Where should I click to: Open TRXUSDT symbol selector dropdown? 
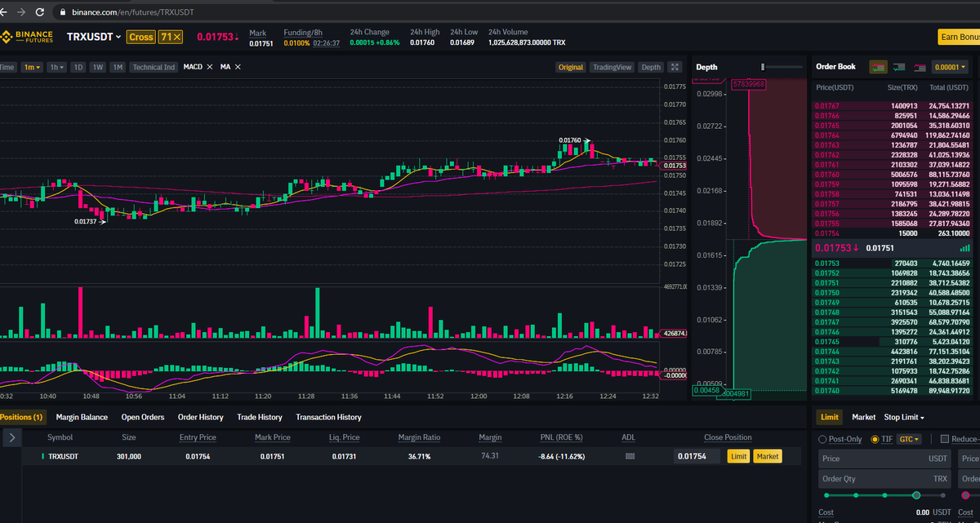click(x=93, y=37)
